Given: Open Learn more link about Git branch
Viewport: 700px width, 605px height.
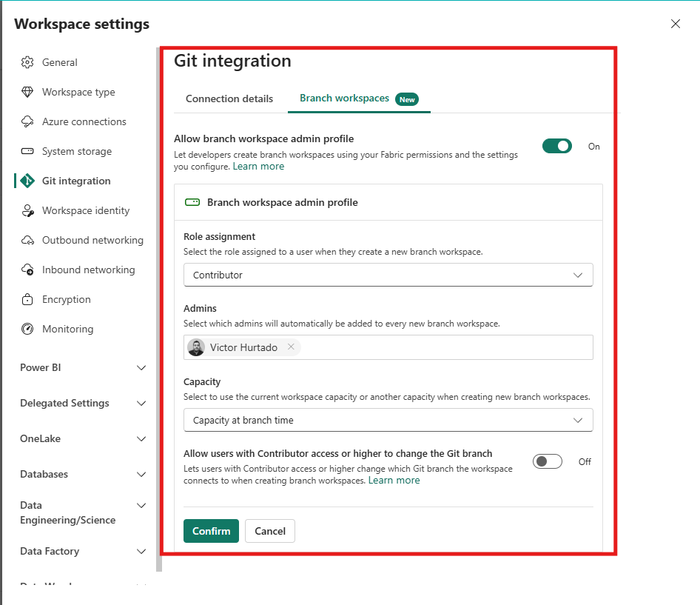Looking at the screenshot, I should pyautogui.click(x=394, y=481).
